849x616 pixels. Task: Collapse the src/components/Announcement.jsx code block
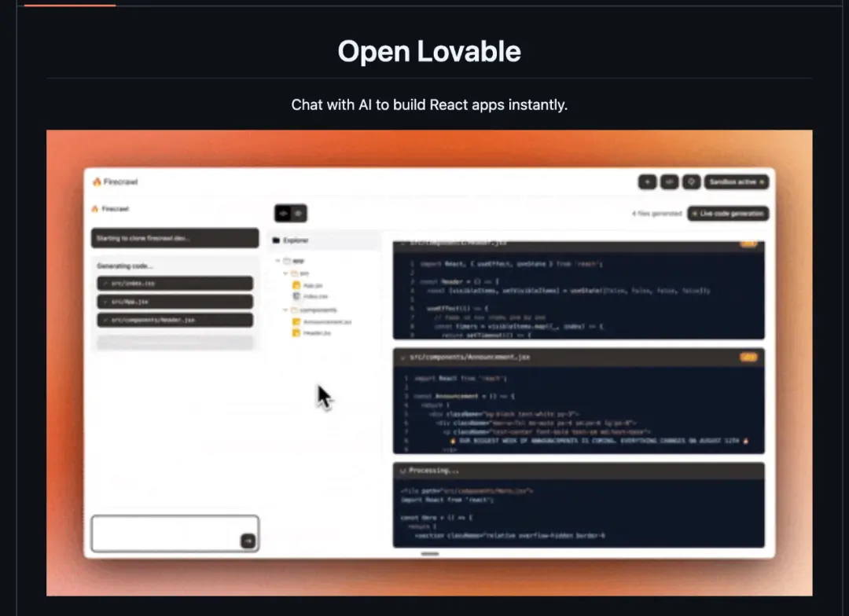point(402,357)
